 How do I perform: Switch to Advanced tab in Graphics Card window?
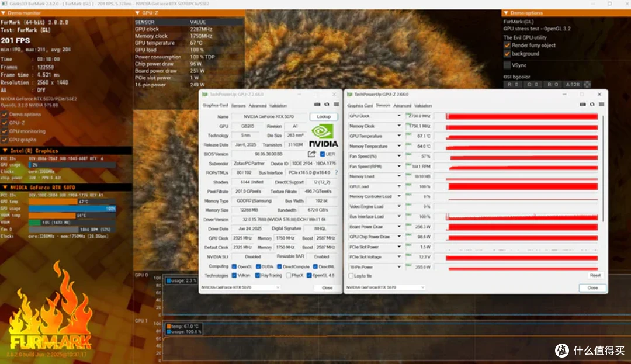click(257, 106)
